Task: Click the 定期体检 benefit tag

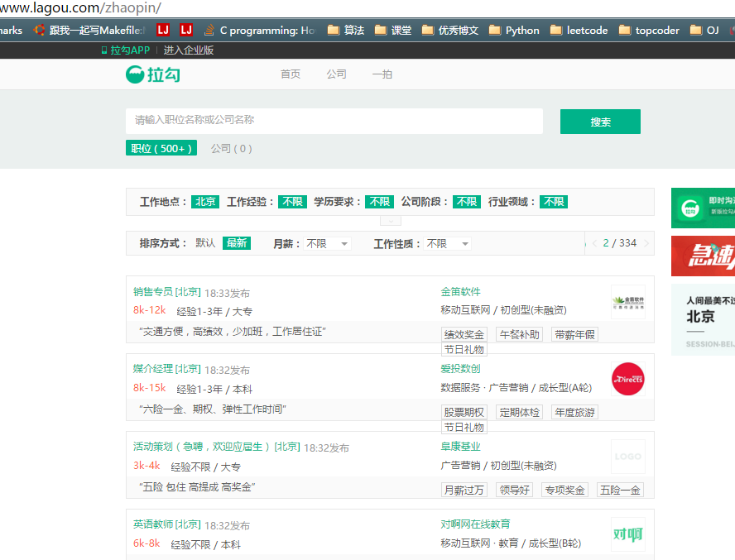Action: click(519, 413)
